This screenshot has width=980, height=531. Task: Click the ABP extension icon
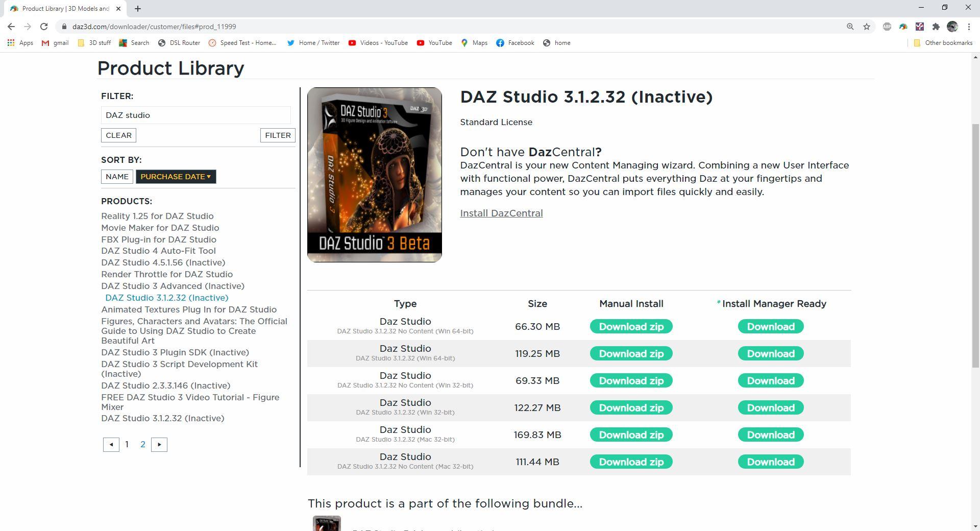(887, 27)
